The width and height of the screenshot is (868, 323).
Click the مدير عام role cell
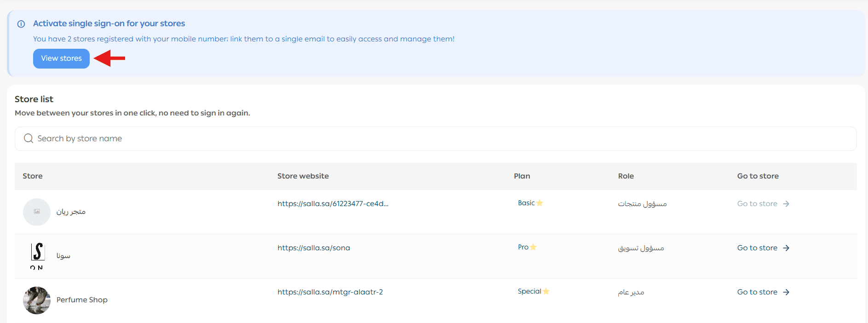(x=631, y=292)
